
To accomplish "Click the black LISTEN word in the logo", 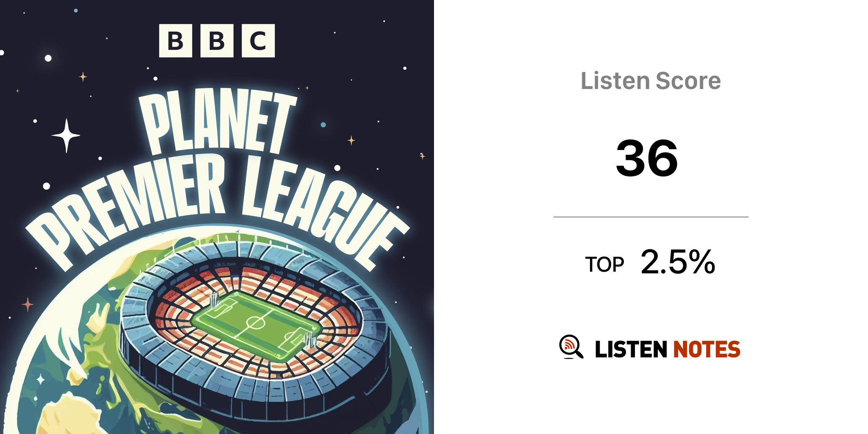I will (x=631, y=350).
